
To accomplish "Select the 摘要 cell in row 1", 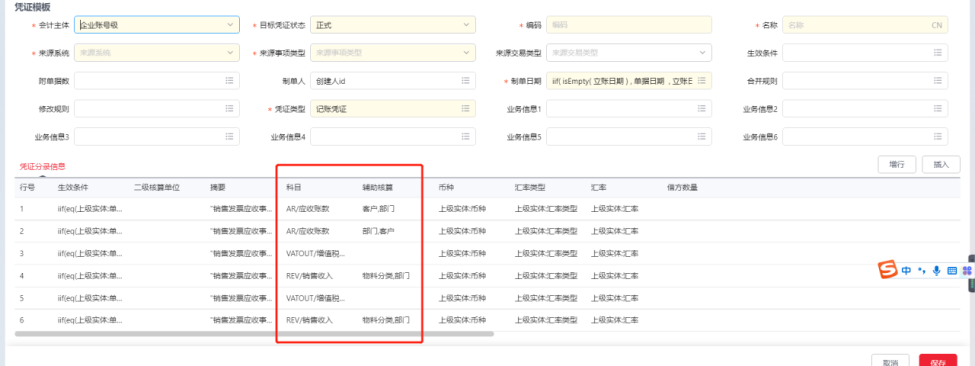I will pos(241,209).
